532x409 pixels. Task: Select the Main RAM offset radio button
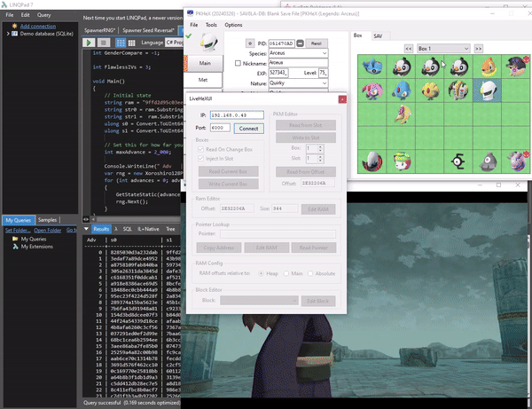pos(286,273)
